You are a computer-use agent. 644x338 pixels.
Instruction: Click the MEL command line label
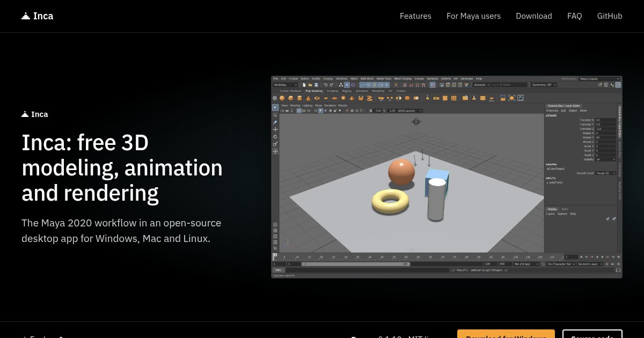point(279,270)
